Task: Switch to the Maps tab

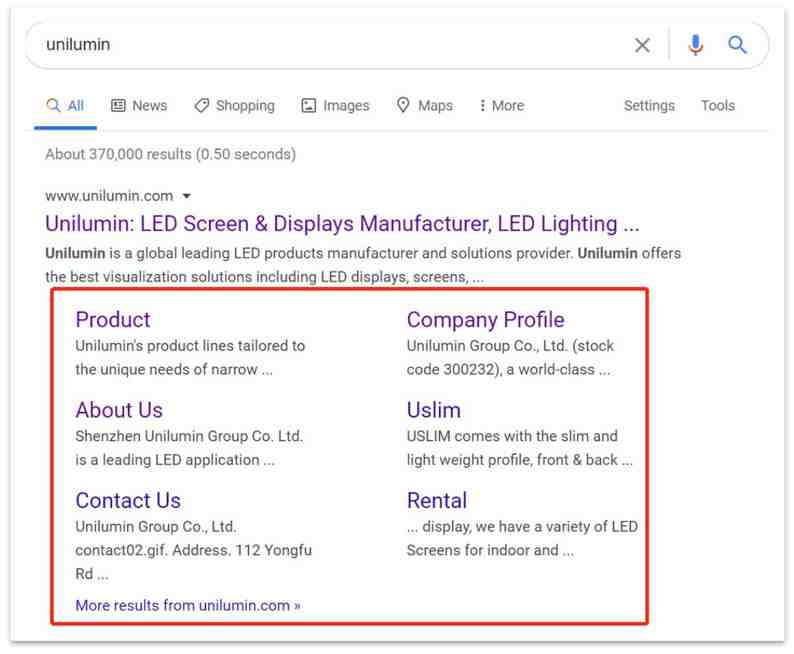Action: pyautogui.click(x=425, y=106)
